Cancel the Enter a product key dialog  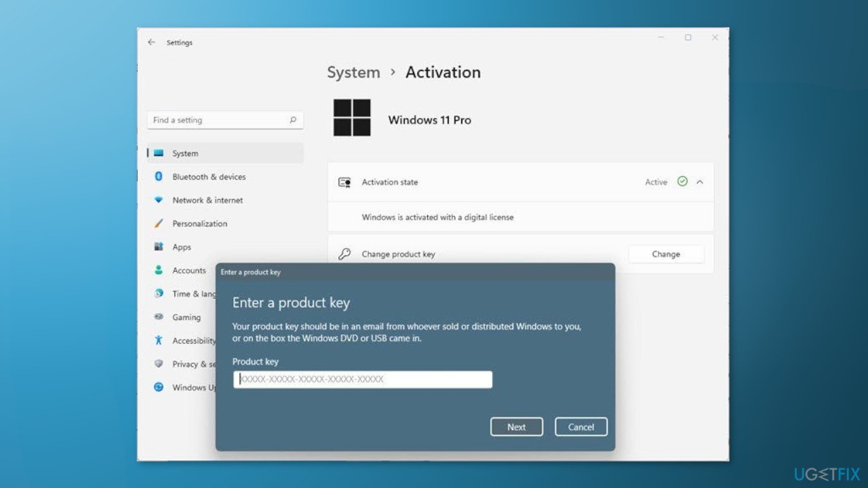coord(580,426)
